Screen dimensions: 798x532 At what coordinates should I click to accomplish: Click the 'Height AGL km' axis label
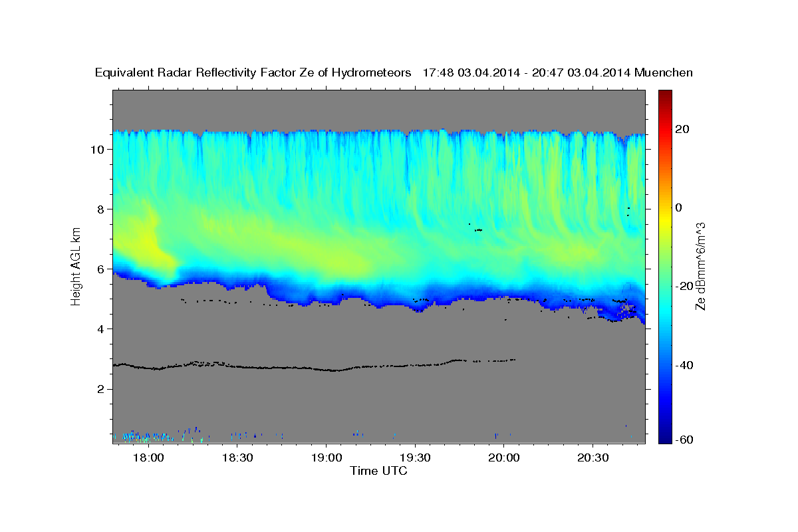click(76, 266)
